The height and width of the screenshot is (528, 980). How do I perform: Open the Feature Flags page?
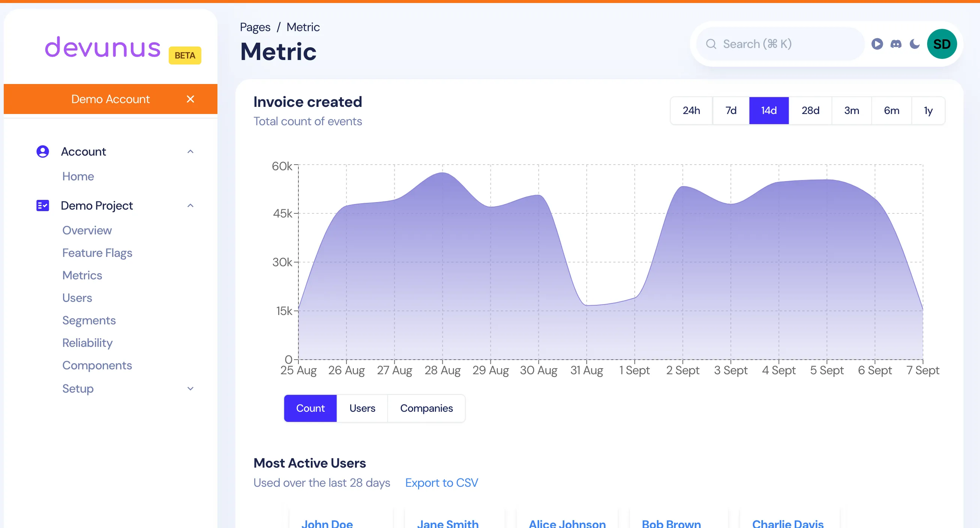97,253
